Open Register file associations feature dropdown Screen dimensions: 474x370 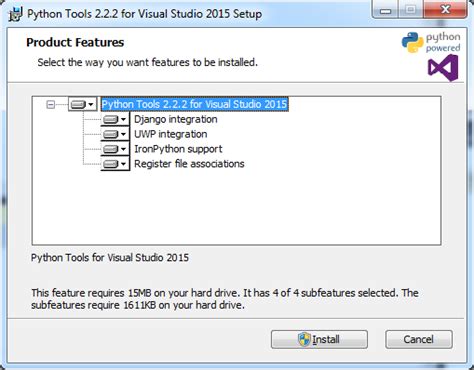(115, 164)
